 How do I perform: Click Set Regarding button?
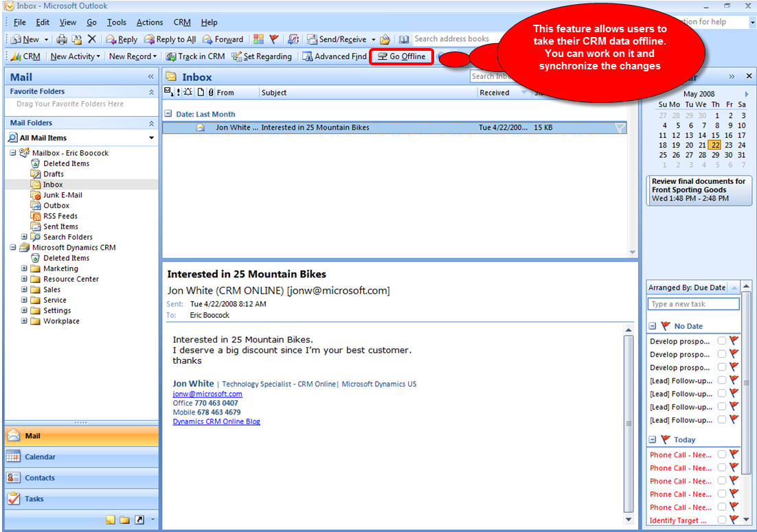tap(262, 56)
